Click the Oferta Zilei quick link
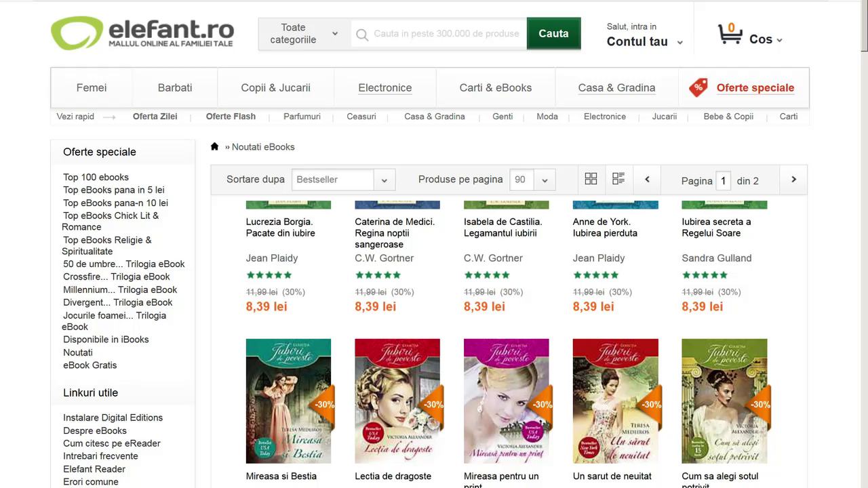Image resolution: width=868 pixels, height=488 pixels. tap(155, 117)
